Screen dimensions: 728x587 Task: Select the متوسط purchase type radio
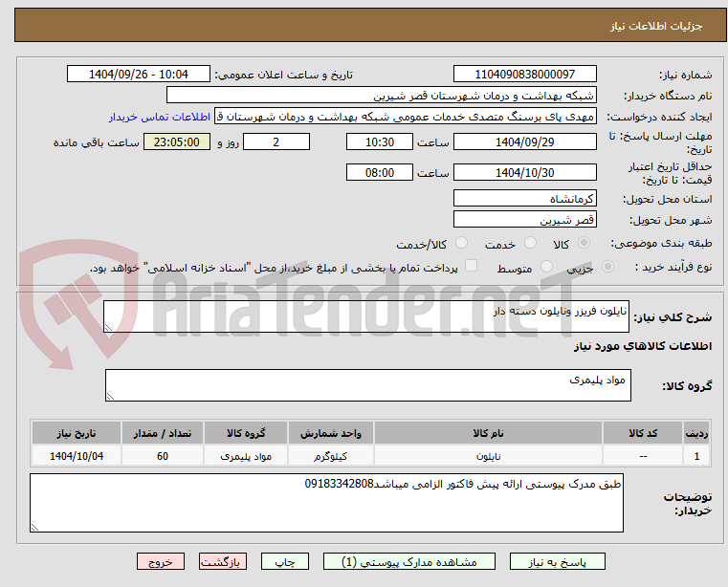(x=546, y=267)
